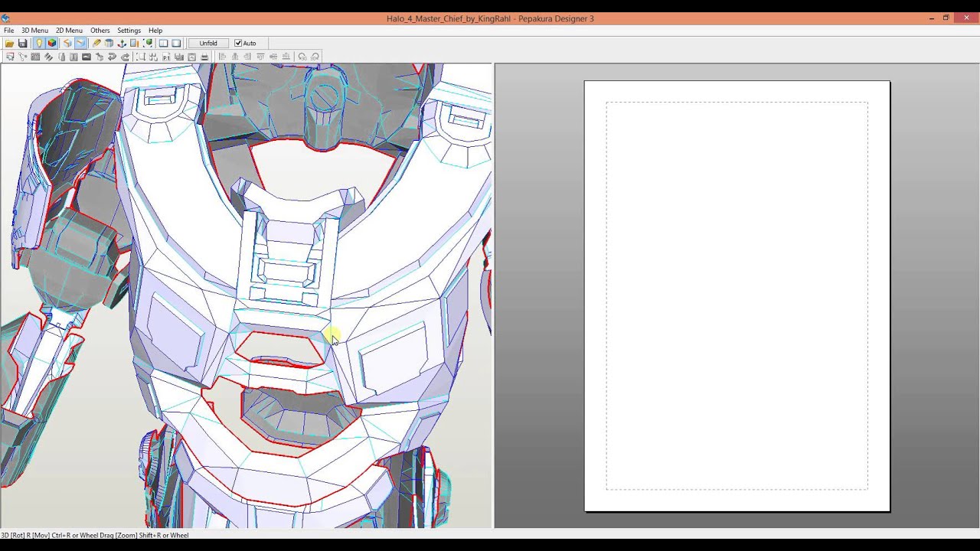Click the second split-window layout icon
980x551 pixels.
point(176,44)
